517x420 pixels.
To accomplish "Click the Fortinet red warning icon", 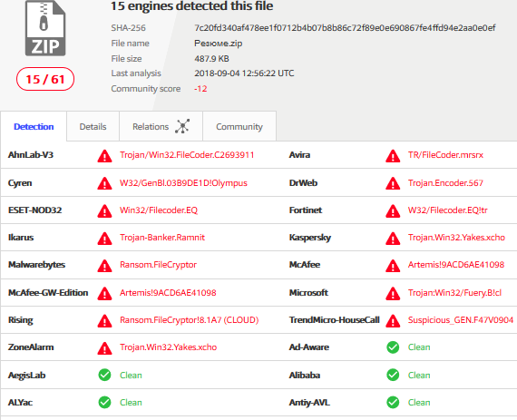I will pos(393,211).
